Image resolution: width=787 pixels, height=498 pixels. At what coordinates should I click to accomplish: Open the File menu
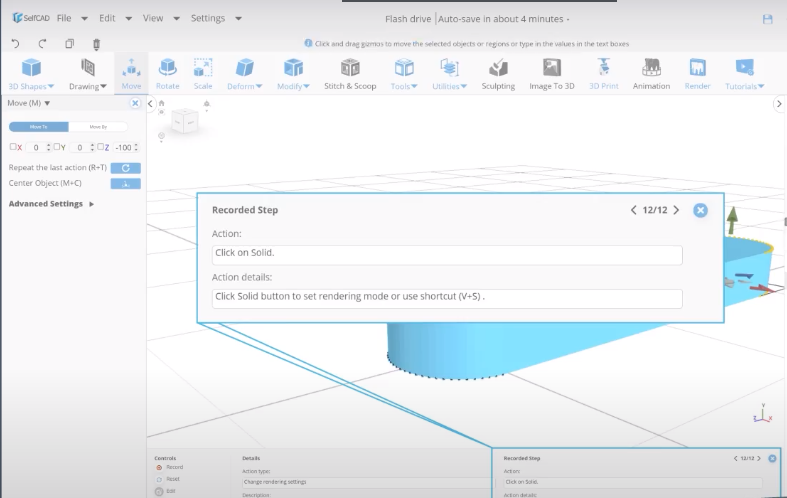coord(64,18)
